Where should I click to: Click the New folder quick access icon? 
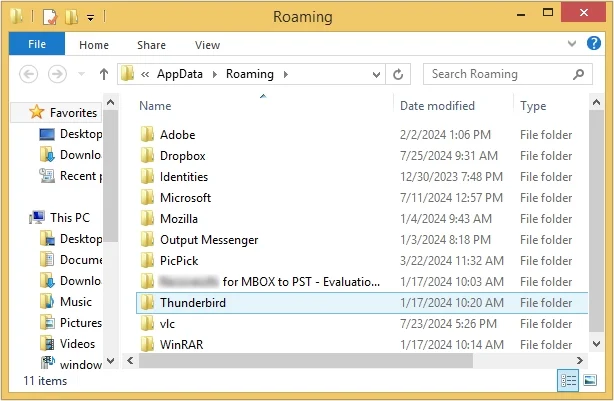click(x=72, y=17)
